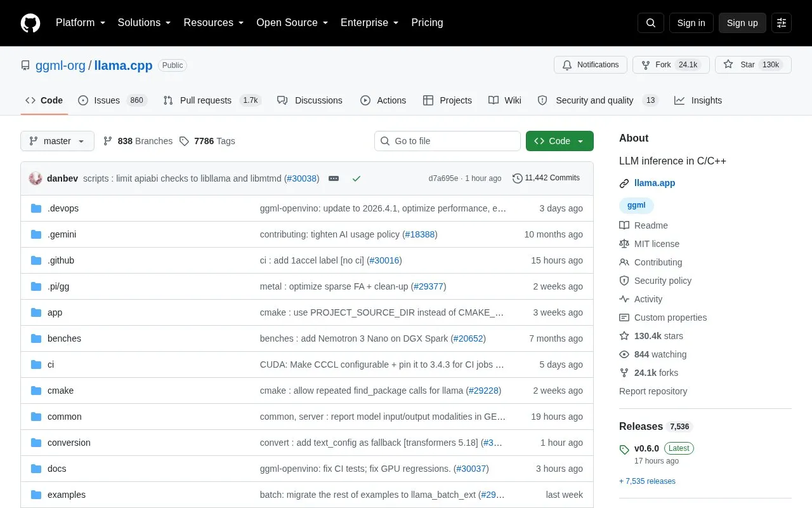Viewport: 812px width, 508px height.
Task: Open the ggml-org organization link
Action: [60, 65]
